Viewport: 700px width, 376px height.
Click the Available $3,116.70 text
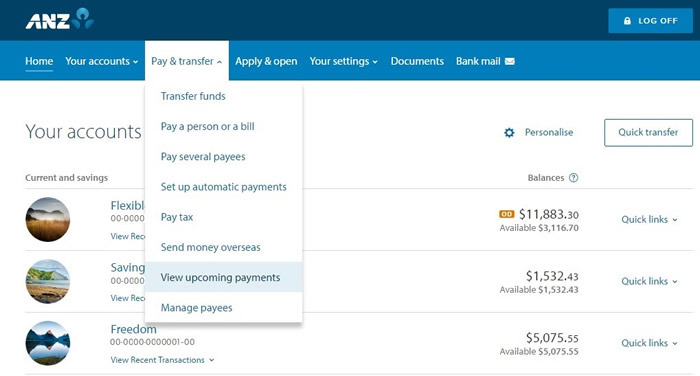(x=539, y=228)
